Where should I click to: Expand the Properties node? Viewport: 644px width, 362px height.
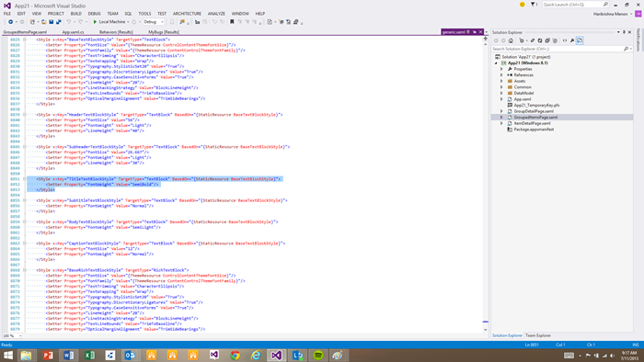pos(501,69)
